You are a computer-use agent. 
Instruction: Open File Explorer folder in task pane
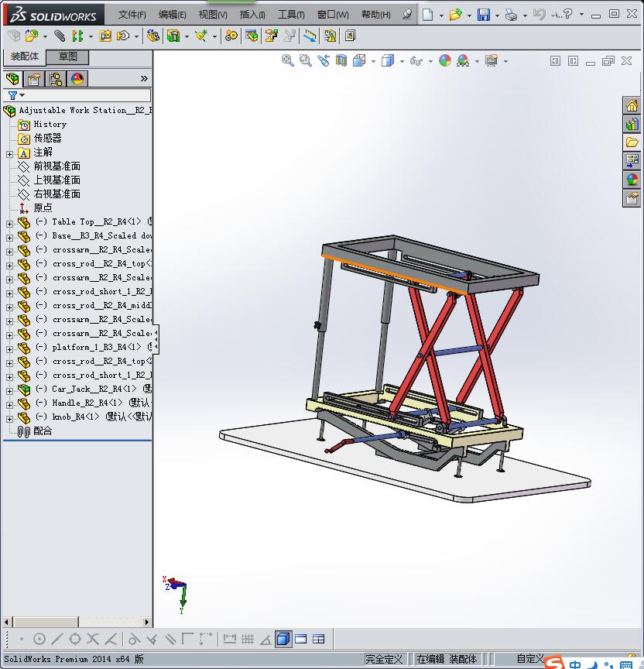click(x=632, y=142)
